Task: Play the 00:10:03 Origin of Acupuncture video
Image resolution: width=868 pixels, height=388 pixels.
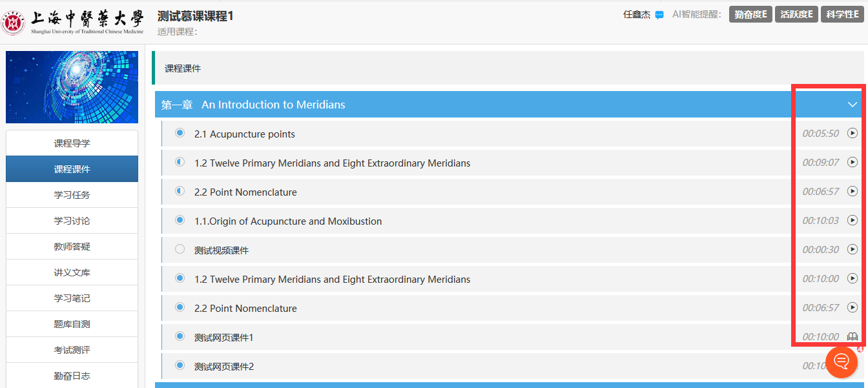Action: pos(852,220)
